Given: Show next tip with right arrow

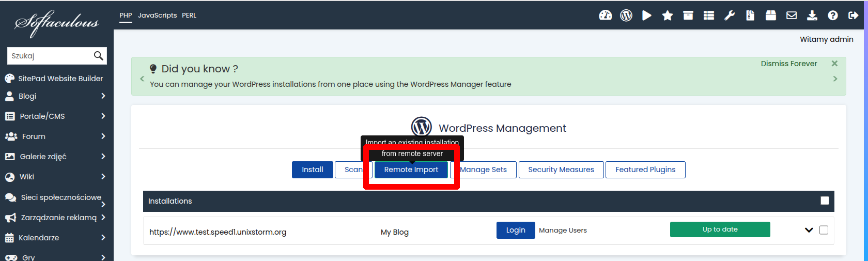Looking at the screenshot, I should 835,79.
